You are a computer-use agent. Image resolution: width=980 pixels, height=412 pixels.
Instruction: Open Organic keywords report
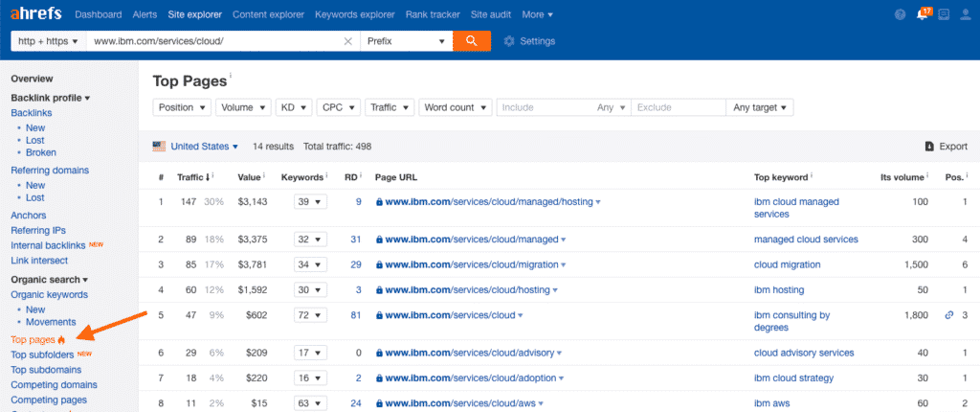coord(50,294)
